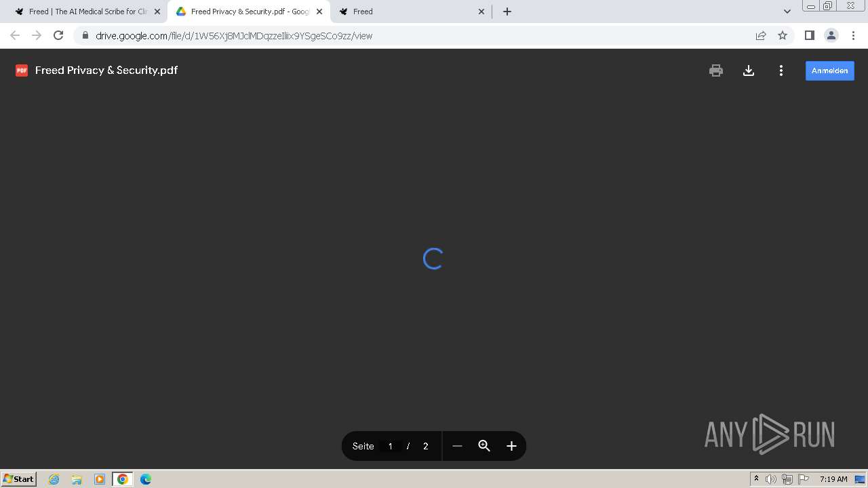
Task: Close the third Freed tab
Action: pyautogui.click(x=481, y=12)
